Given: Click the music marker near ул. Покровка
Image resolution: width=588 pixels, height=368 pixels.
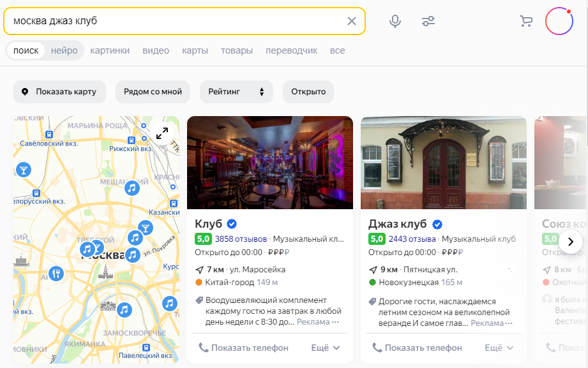Looking at the screenshot, I should [x=132, y=255].
